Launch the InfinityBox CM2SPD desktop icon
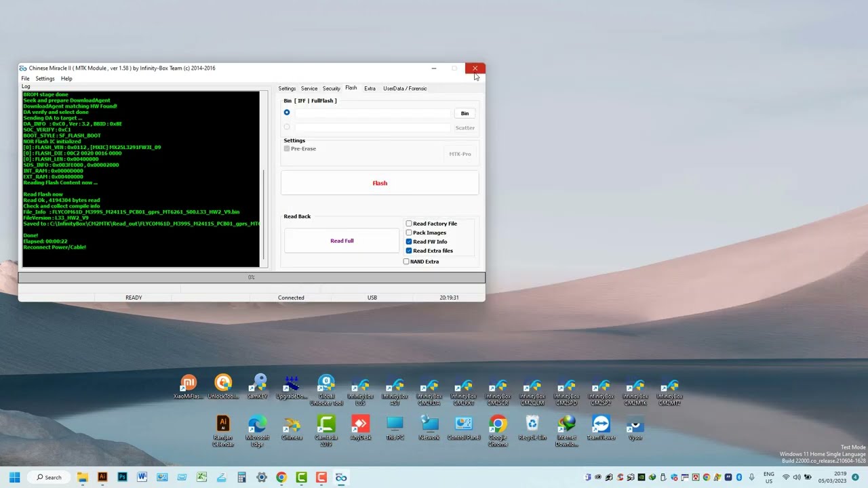 pos(567,390)
